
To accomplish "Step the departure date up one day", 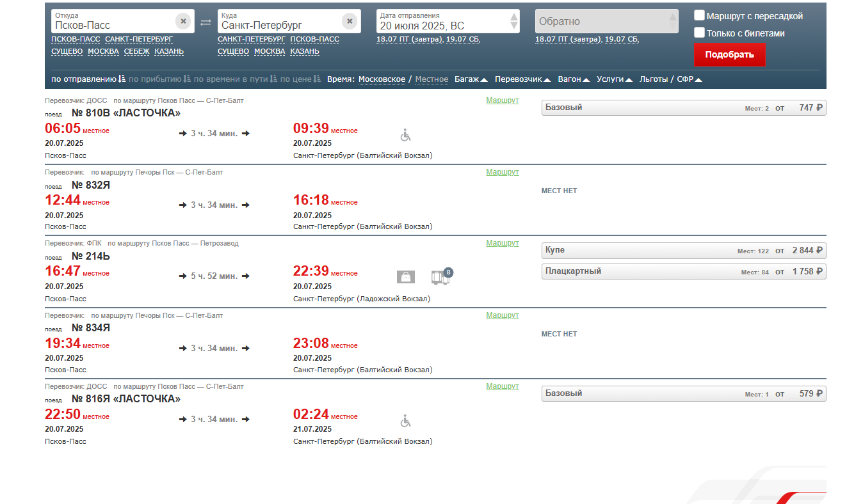I will tap(514, 17).
